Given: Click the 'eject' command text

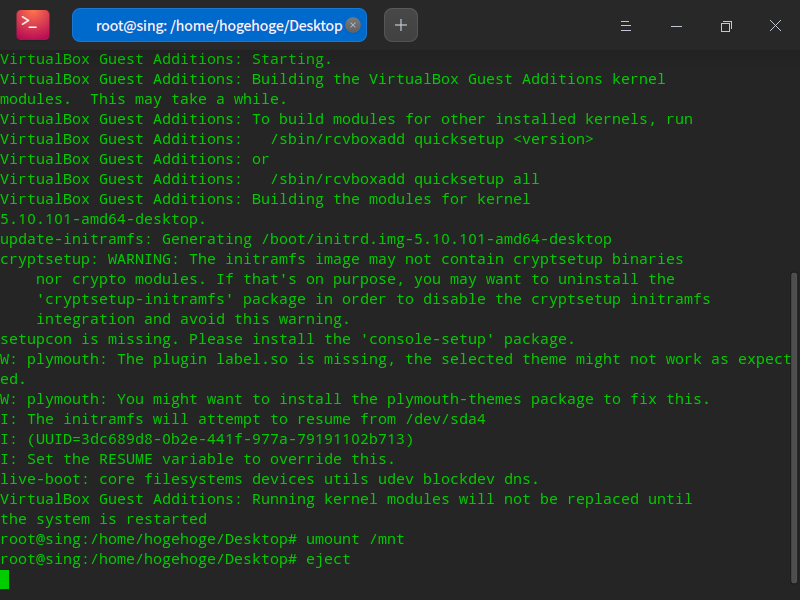Looking at the screenshot, I should tap(328, 559).
